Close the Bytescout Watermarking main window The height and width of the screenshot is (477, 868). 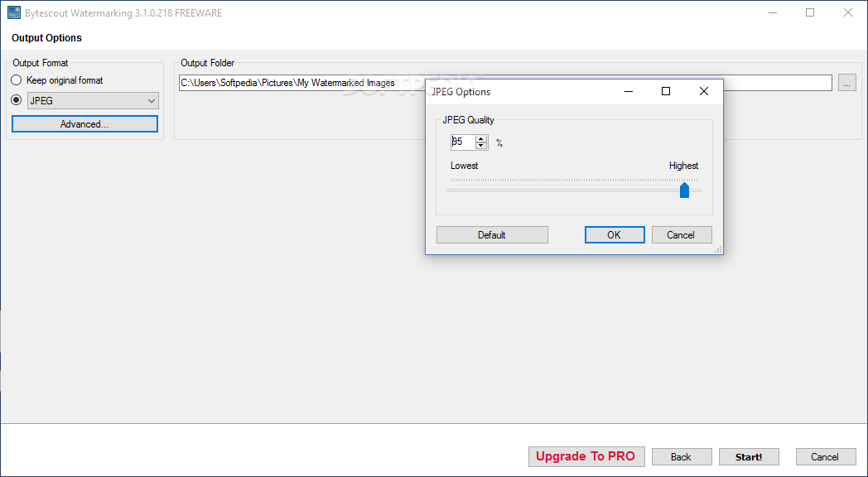(x=847, y=12)
